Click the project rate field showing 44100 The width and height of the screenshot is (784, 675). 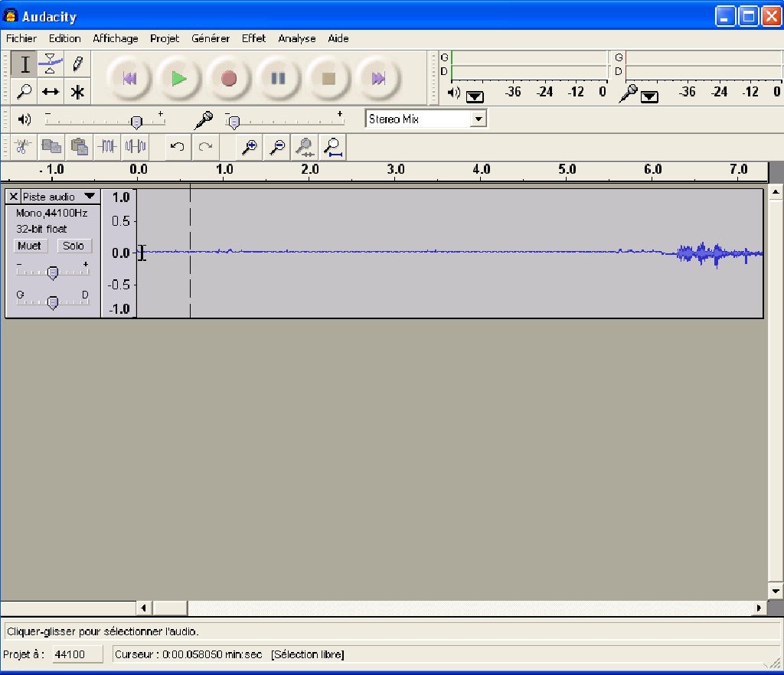[78, 654]
